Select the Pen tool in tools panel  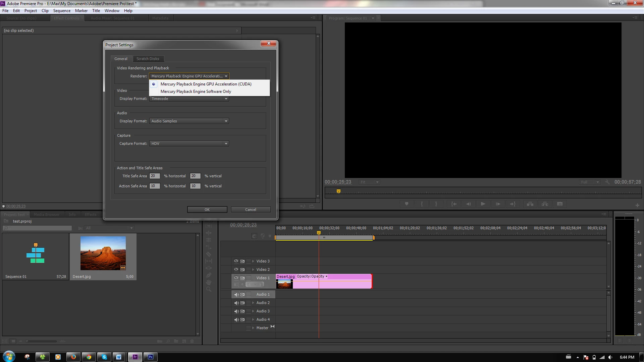point(209,275)
